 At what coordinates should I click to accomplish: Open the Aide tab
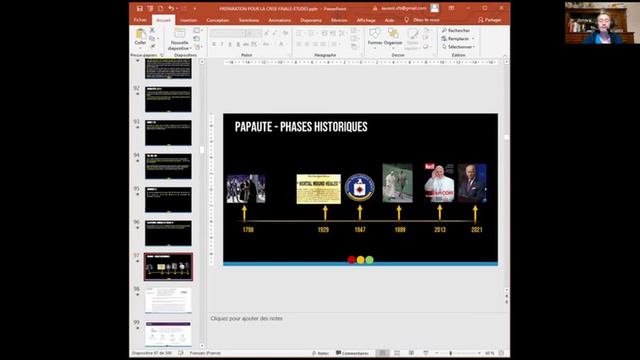[x=389, y=20]
